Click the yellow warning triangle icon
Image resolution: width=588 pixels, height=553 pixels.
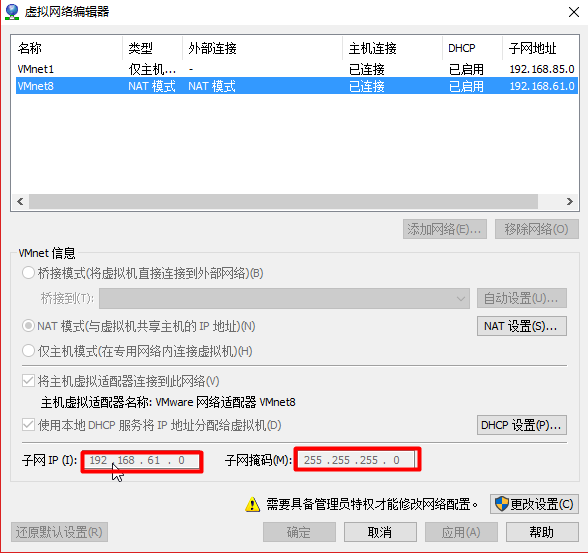tap(252, 504)
